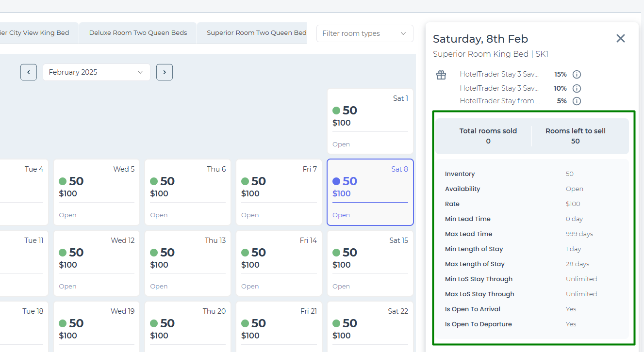Screen dimensions: 644x352
Task: Go to the next month
Action: click(165, 72)
